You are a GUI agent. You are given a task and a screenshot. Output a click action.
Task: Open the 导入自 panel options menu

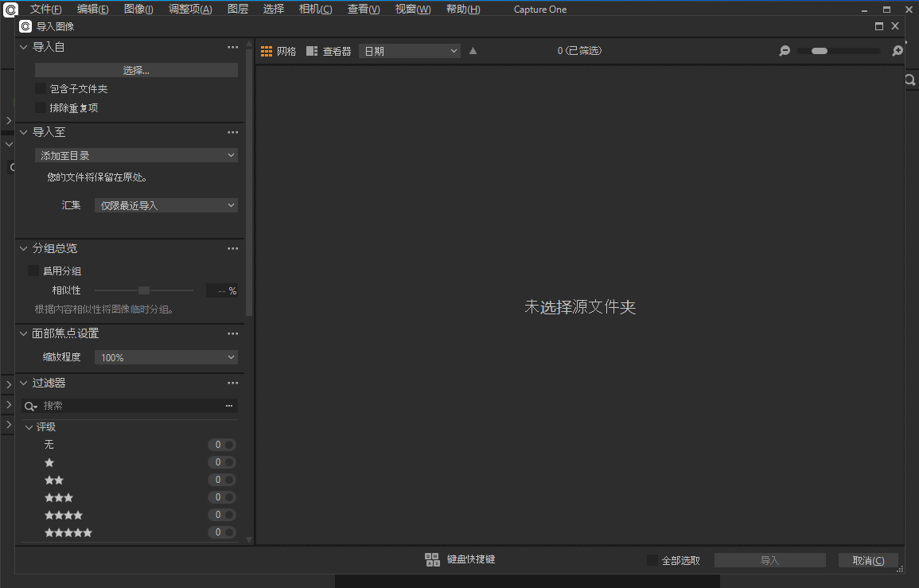[232, 47]
